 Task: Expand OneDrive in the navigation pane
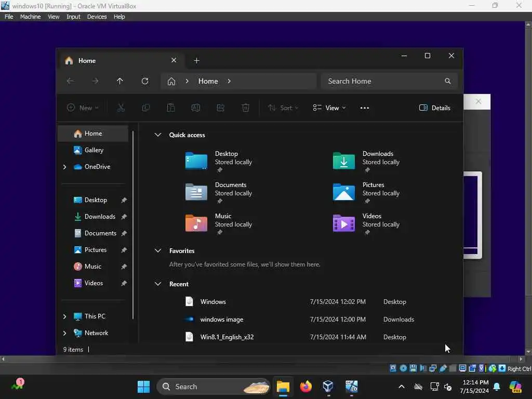[x=64, y=167]
